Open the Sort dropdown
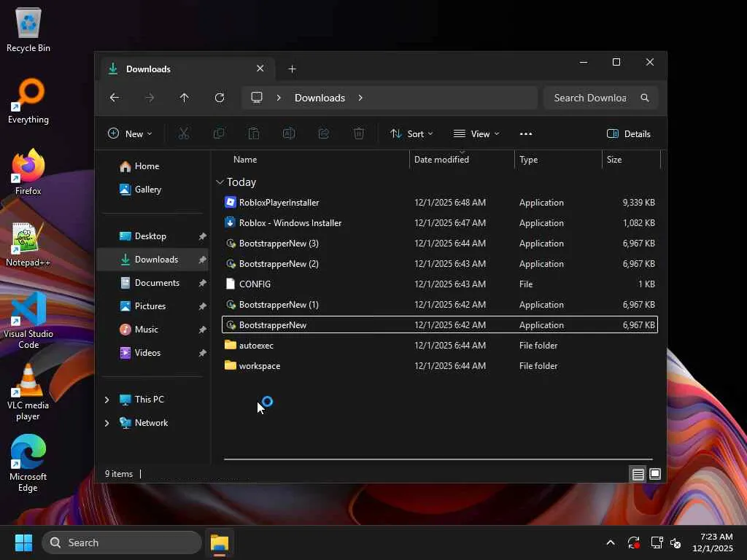 (411, 133)
